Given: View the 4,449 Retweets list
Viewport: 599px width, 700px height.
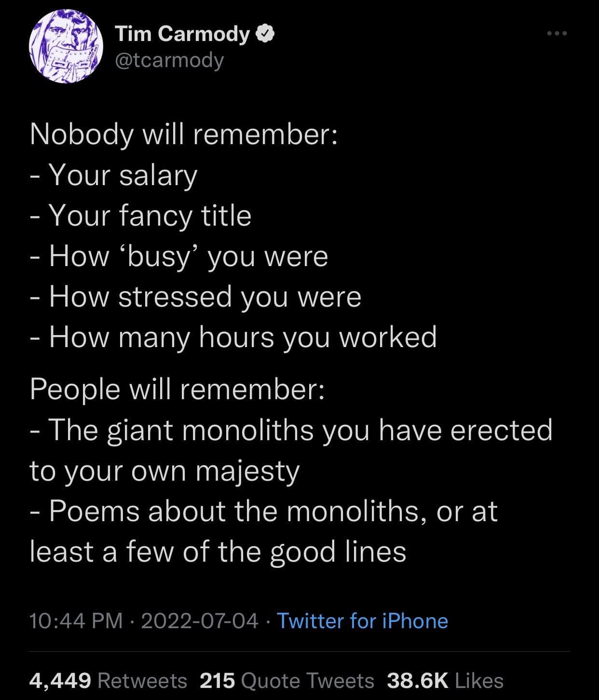Looking at the screenshot, I should pos(108,681).
